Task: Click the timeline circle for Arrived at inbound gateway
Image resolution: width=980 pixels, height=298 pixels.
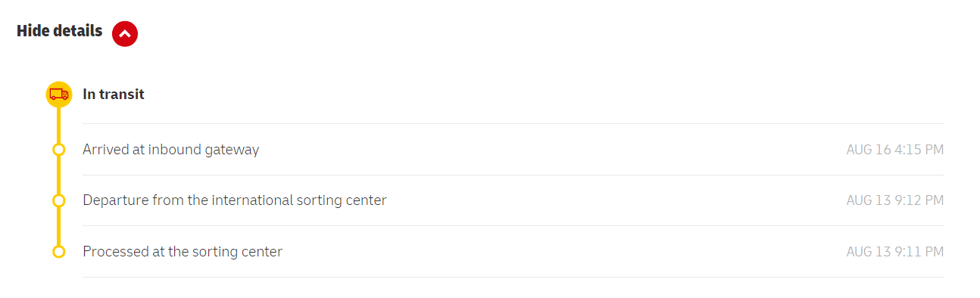Action: tap(59, 150)
